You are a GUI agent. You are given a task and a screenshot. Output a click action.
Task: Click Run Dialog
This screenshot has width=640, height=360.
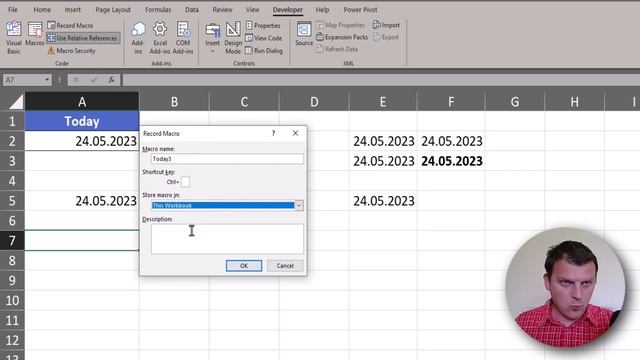(264, 51)
